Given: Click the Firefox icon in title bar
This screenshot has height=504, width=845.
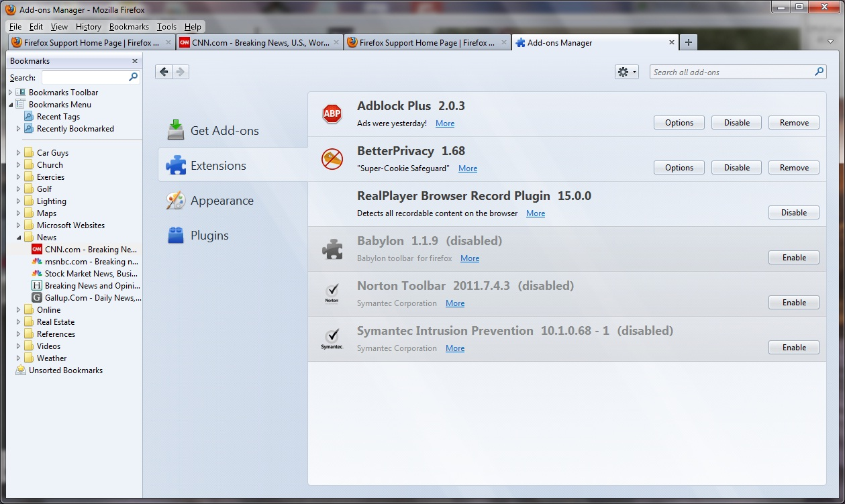Looking at the screenshot, I should tap(11, 9).
